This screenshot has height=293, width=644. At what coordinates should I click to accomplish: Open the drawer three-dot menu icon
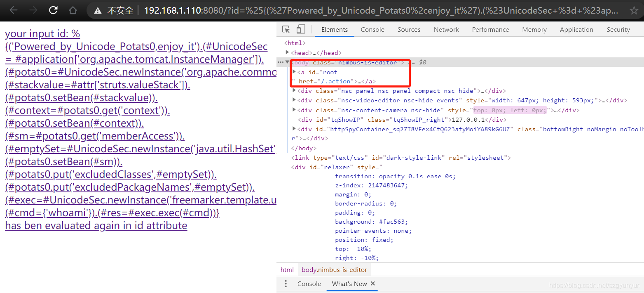[x=286, y=284]
